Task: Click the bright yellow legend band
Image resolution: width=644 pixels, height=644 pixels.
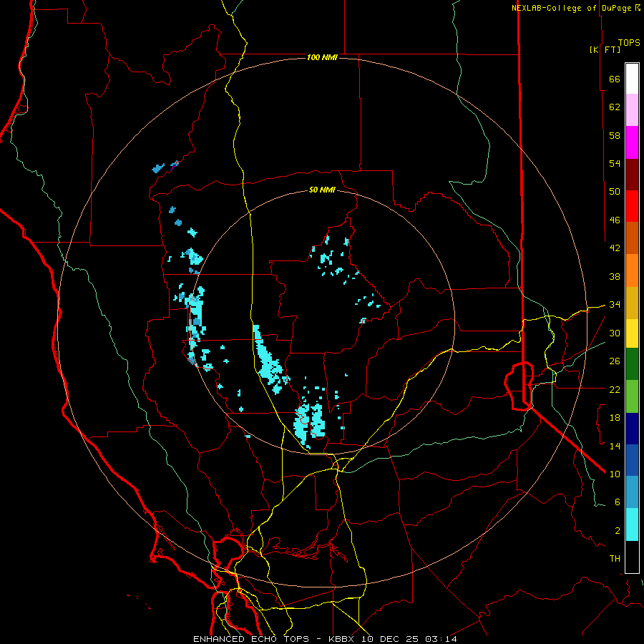Action: pyautogui.click(x=632, y=333)
